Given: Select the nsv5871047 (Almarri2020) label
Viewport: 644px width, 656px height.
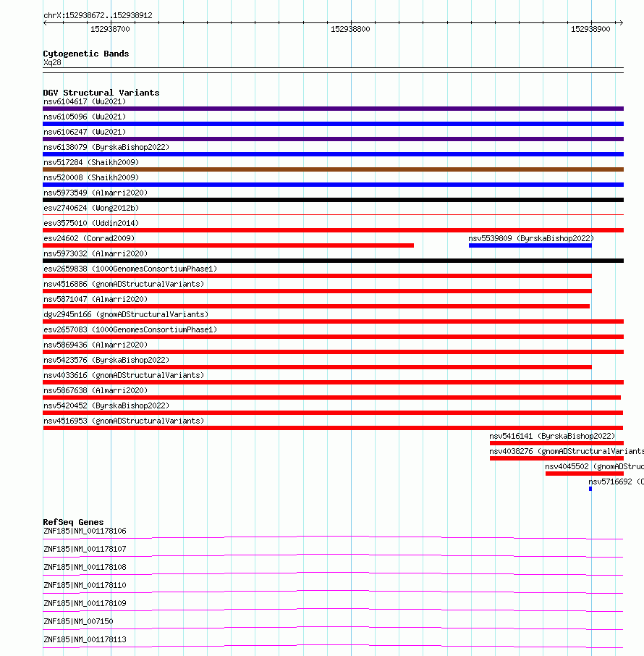Looking at the screenshot, I should click(96, 299).
